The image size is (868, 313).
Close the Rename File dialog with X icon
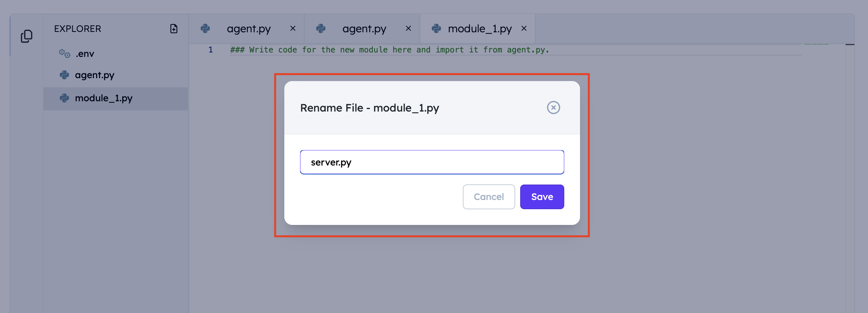pyautogui.click(x=553, y=108)
